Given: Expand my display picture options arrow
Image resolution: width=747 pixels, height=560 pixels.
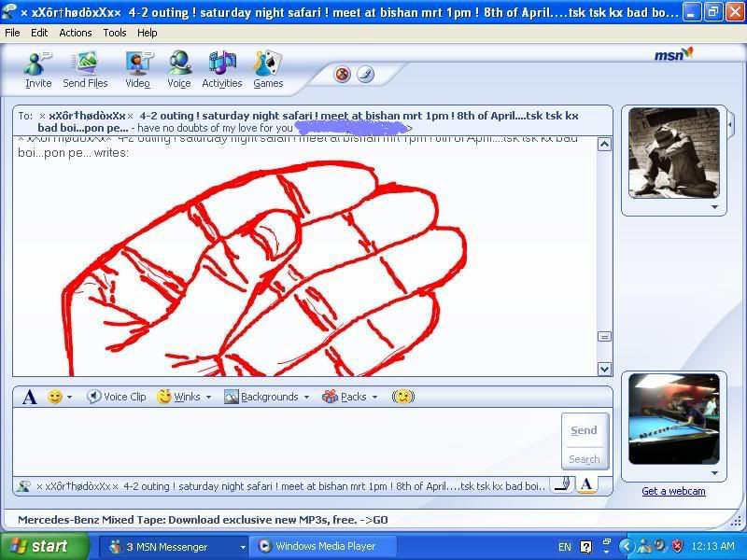Looking at the screenshot, I should pos(714,473).
